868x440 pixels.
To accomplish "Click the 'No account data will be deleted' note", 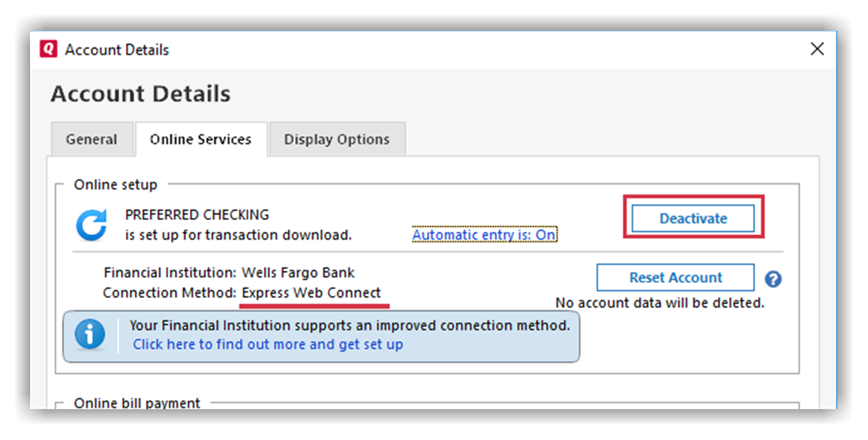I will [659, 303].
